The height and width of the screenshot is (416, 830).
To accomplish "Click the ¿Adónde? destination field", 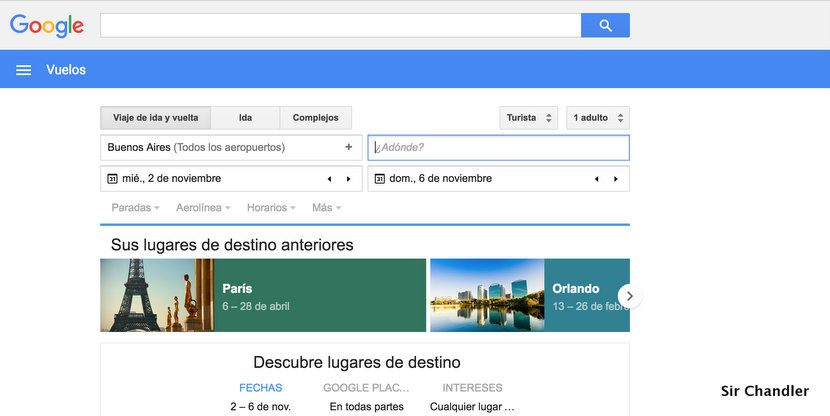I will [498, 147].
